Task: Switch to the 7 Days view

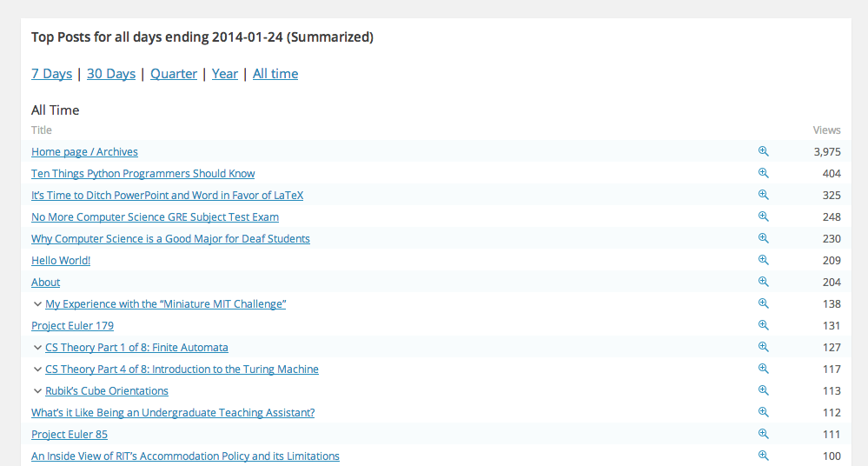Action: pyautogui.click(x=51, y=74)
